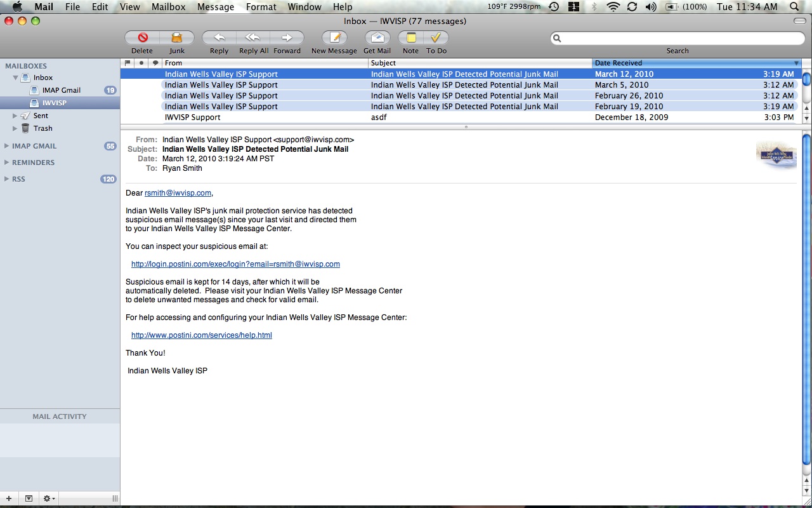Image resolution: width=812 pixels, height=508 pixels.
Task: Click the Delete toolbar icon
Action: point(142,37)
